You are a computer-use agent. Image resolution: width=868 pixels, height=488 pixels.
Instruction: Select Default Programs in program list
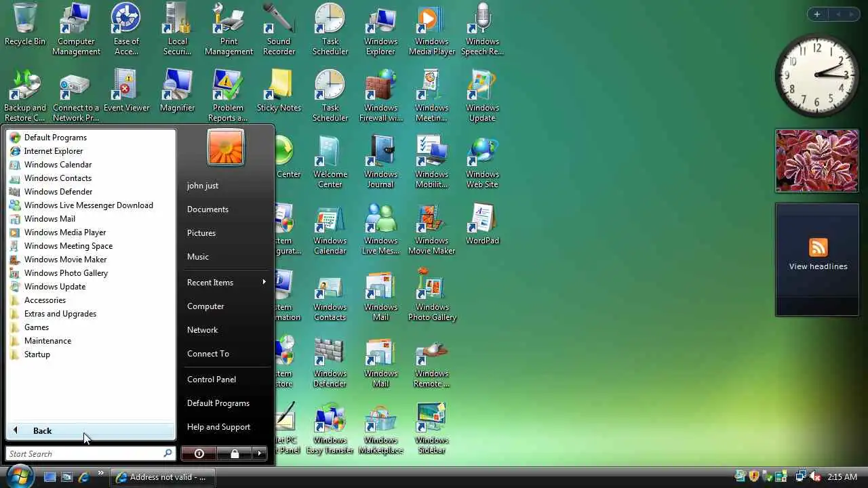pos(91,138)
